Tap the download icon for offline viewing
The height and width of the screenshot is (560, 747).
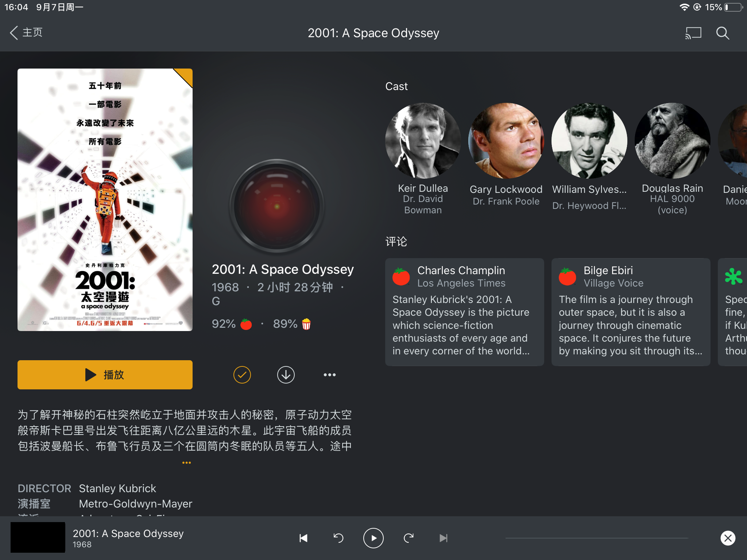286,375
